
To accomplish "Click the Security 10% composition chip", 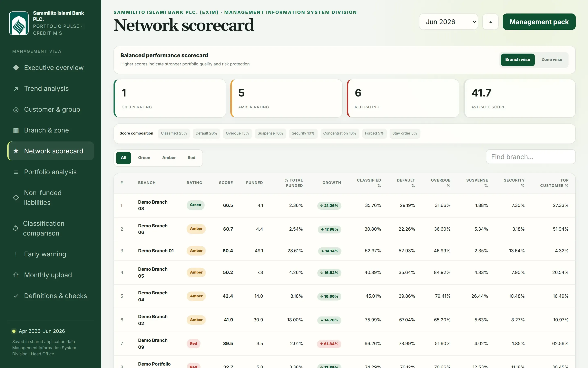I will pos(303,133).
